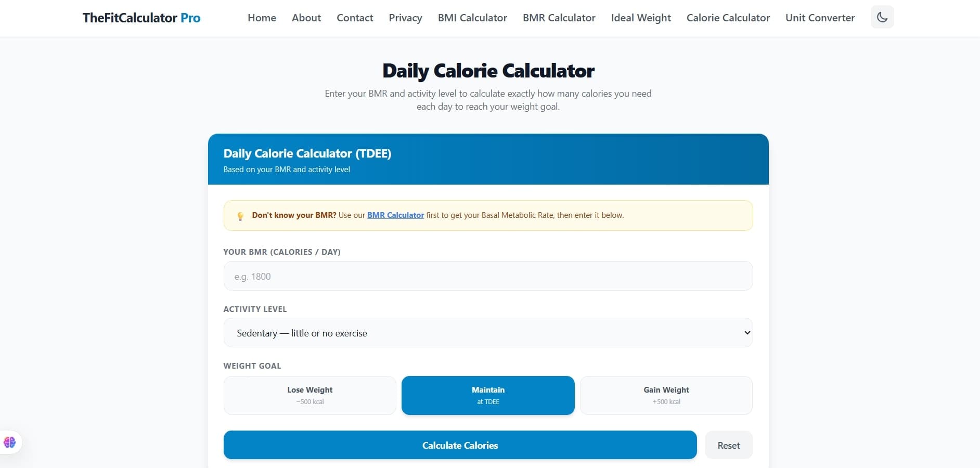Viewport: 980px width, 468px height.
Task: Open the Privacy page
Action: click(405, 18)
